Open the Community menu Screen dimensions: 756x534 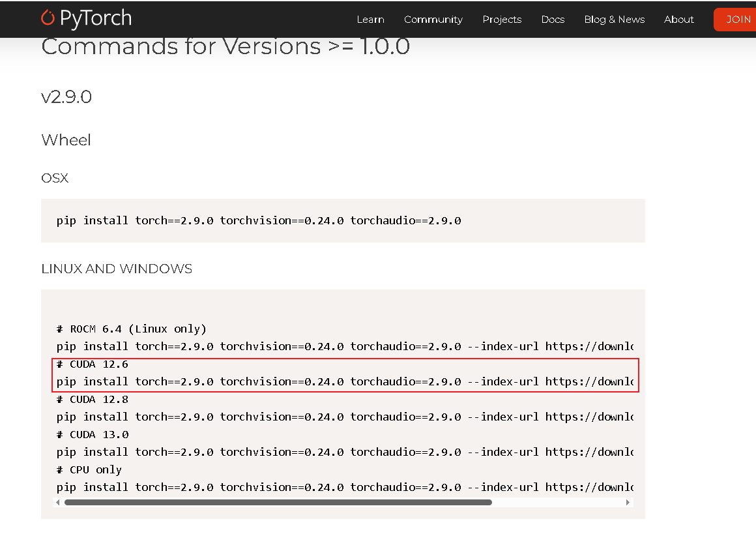[x=433, y=20]
